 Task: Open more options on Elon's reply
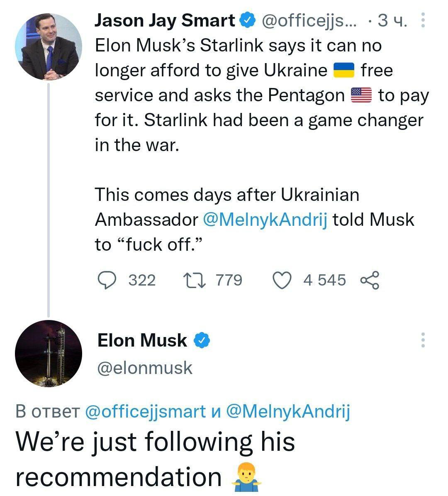coord(423,340)
